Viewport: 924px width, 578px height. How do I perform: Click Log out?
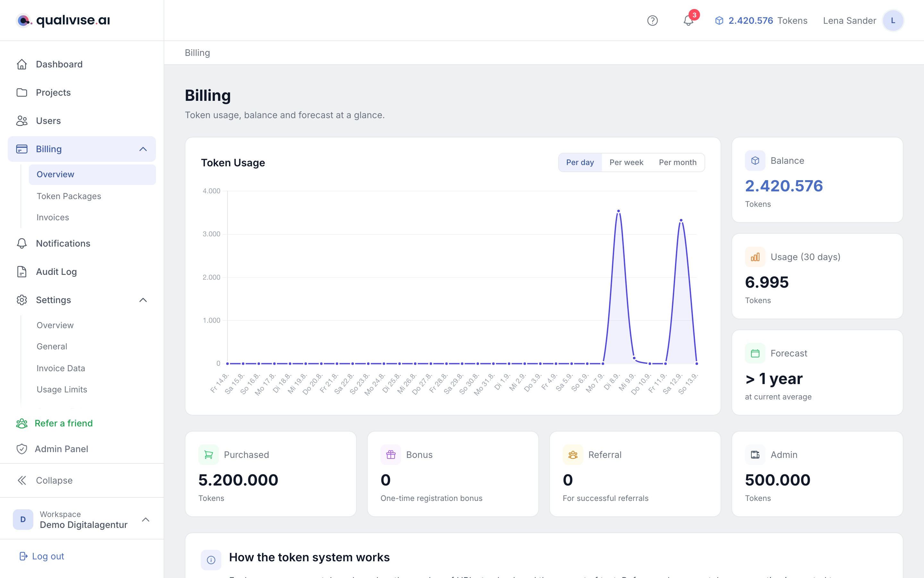pyautogui.click(x=42, y=556)
